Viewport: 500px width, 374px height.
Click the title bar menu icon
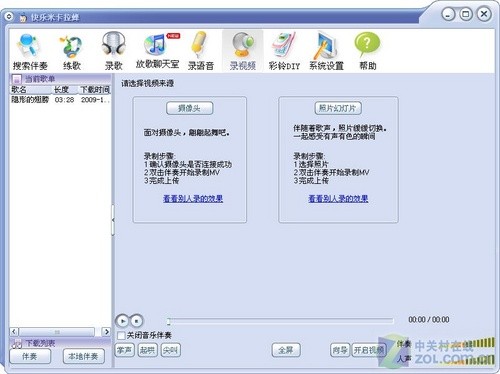tap(9, 16)
